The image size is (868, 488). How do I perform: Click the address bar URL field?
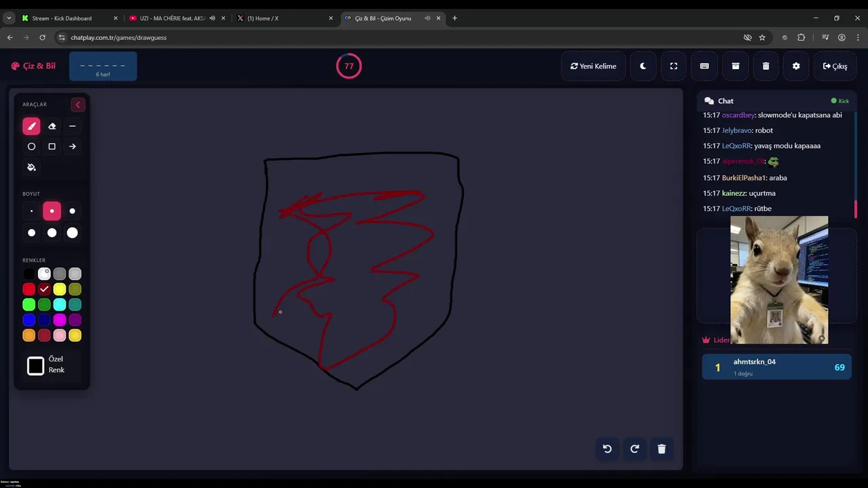click(400, 37)
